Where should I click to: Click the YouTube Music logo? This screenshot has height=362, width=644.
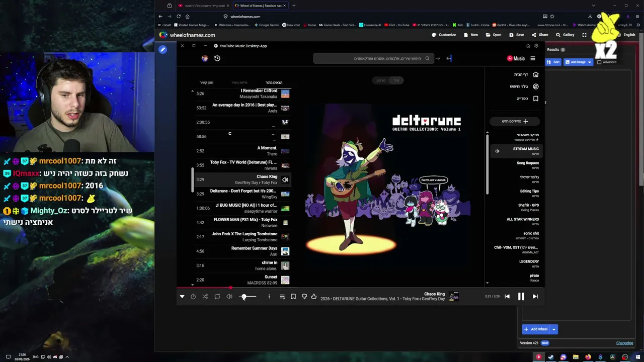tap(516, 58)
